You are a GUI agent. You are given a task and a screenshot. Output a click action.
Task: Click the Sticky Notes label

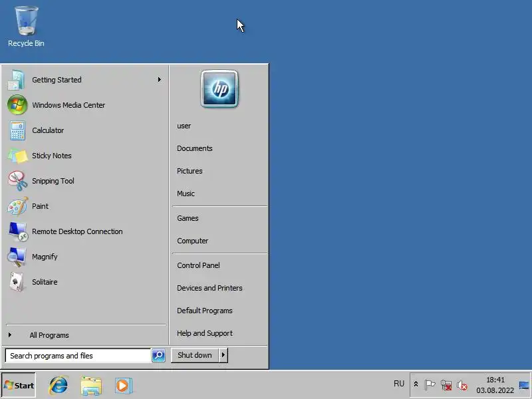point(52,156)
